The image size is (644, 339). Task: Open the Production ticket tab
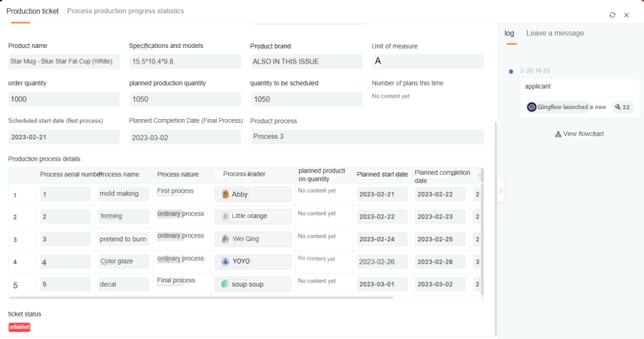click(x=33, y=11)
